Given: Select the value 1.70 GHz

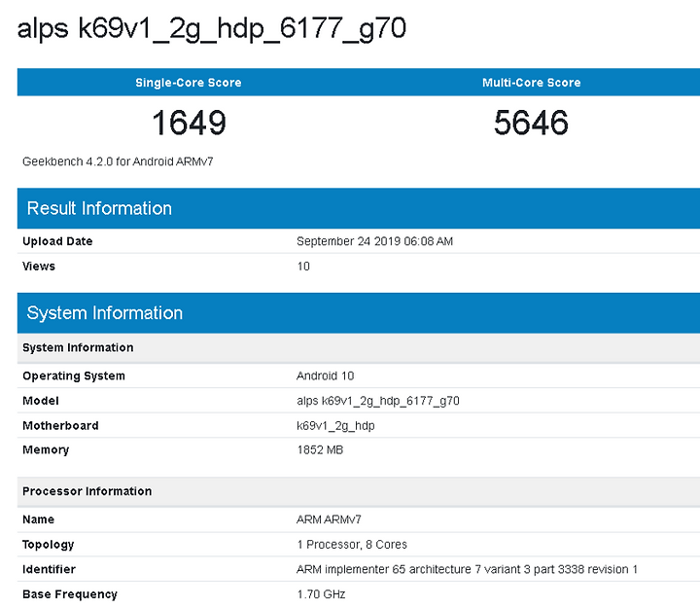Looking at the screenshot, I should coord(322,594).
